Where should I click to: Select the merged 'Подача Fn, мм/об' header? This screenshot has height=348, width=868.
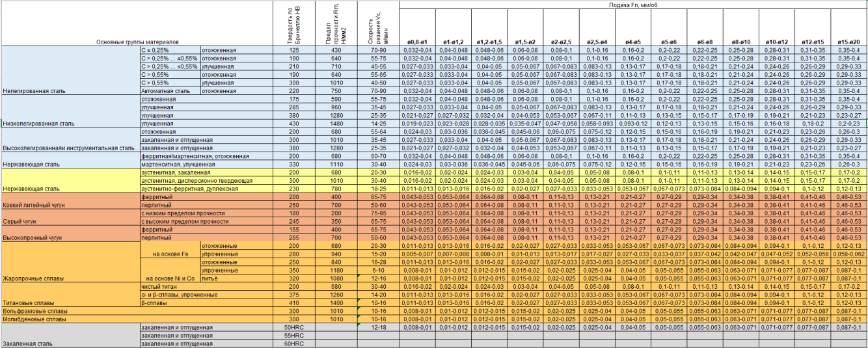[x=632, y=5]
